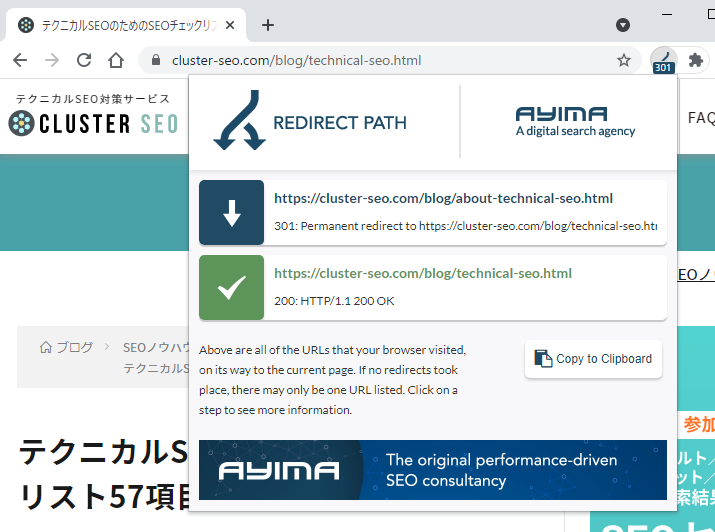View site security lock info

click(155, 60)
